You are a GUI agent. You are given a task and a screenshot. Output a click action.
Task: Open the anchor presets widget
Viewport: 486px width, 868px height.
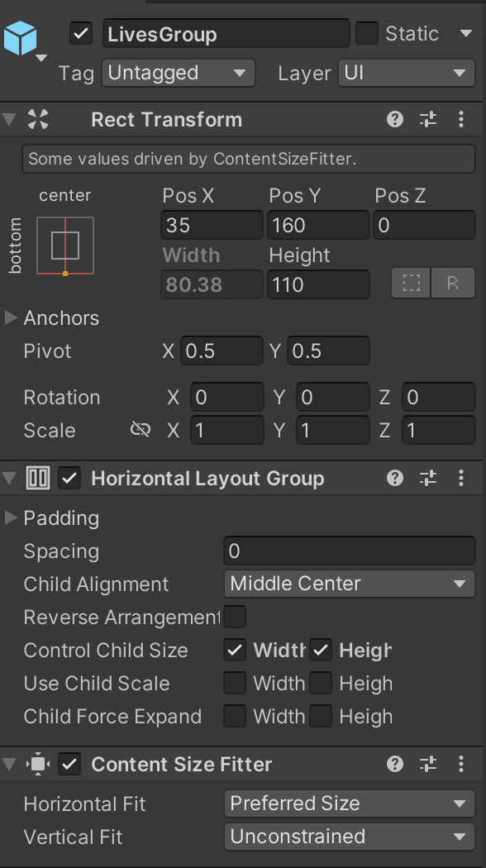click(x=65, y=245)
